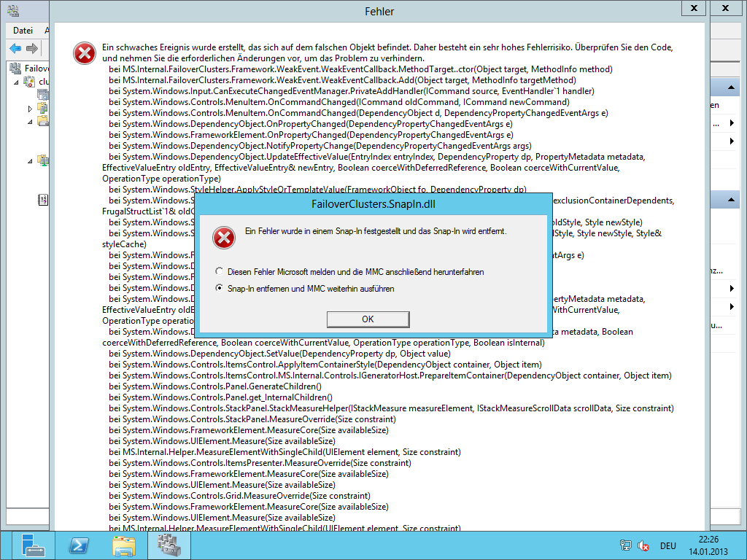
Task: Click stack line 'Panel.GenerateChildren()'
Action: [x=215, y=386]
